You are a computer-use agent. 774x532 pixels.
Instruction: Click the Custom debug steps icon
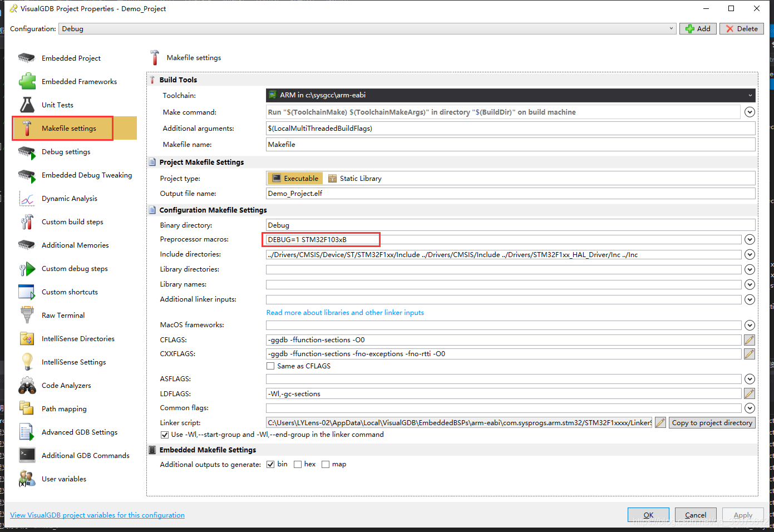(27, 268)
